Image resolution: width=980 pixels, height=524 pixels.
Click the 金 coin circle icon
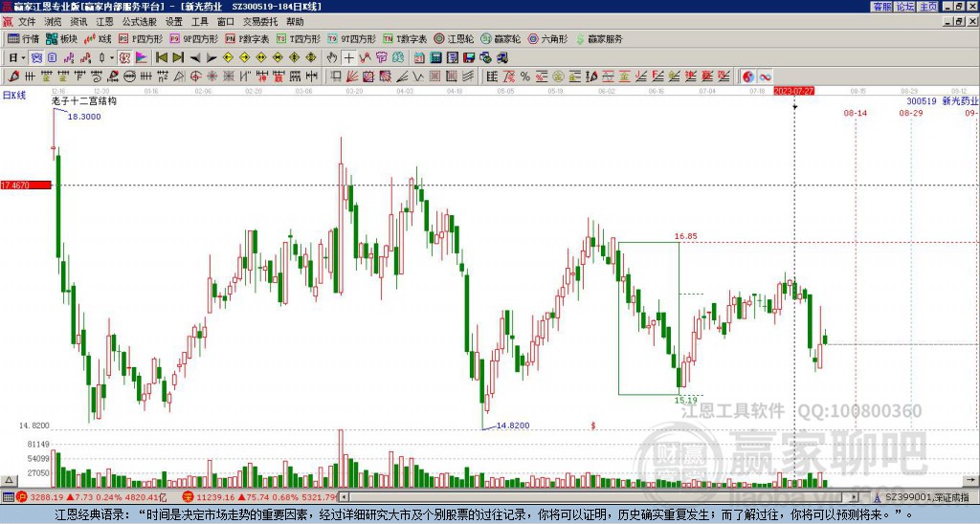(x=558, y=76)
